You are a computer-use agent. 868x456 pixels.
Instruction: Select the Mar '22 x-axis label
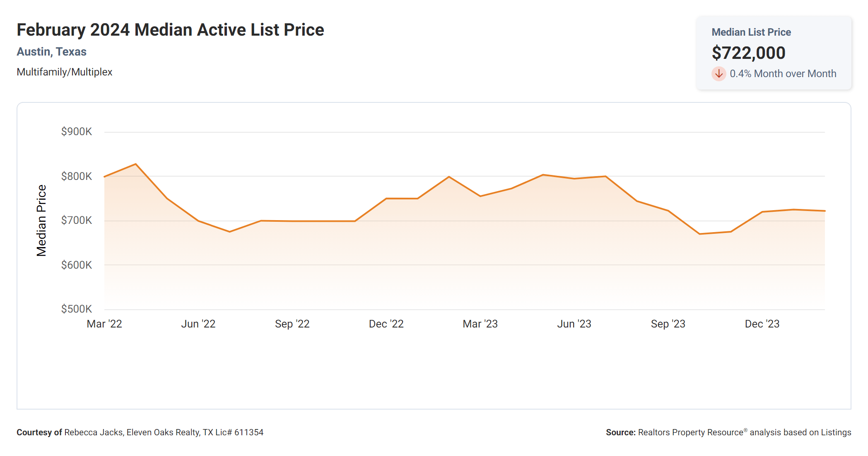click(x=104, y=324)
